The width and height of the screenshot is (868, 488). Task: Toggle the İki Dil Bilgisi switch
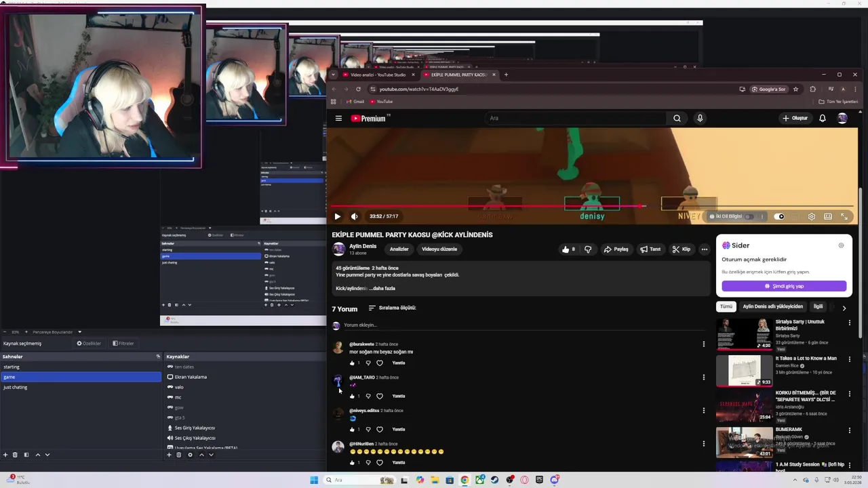click(x=749, y=216)
